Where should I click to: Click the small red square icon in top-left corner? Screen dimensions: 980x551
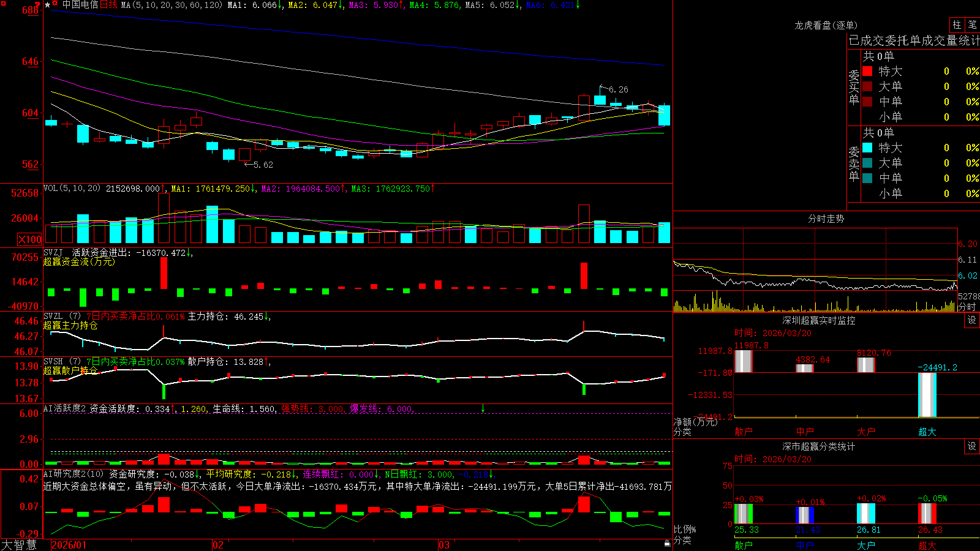click(x=4, y=4)
